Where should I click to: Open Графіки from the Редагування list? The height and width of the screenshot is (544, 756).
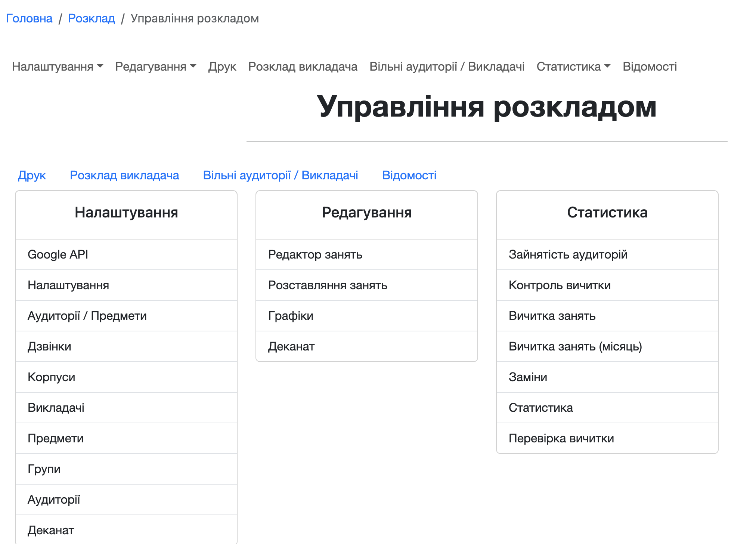[289, 316]
